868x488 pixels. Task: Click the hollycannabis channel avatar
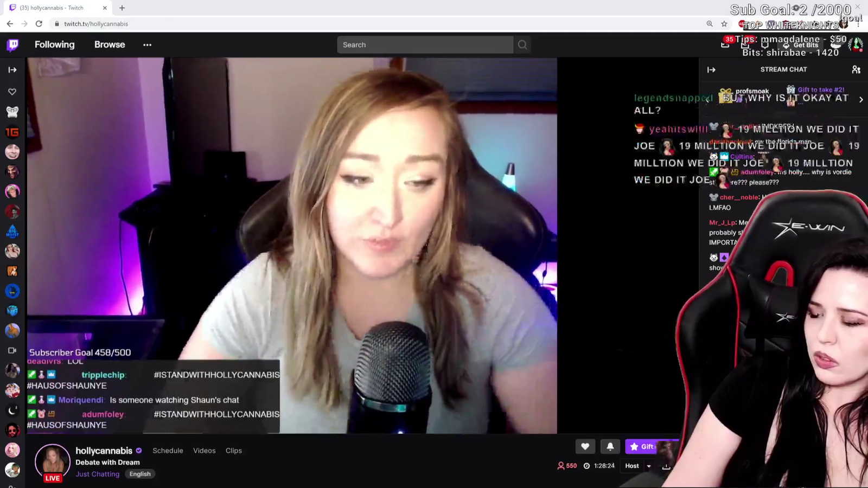pos(53,461)
